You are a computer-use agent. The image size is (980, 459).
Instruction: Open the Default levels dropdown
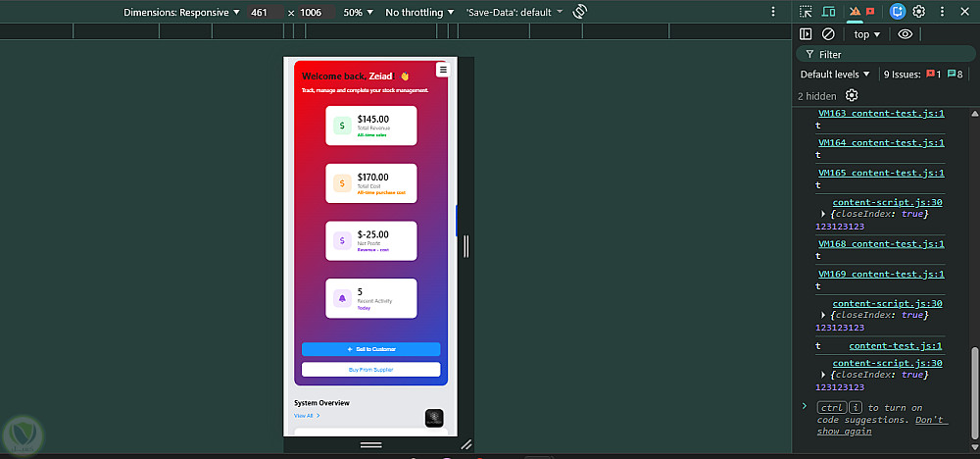835,75
